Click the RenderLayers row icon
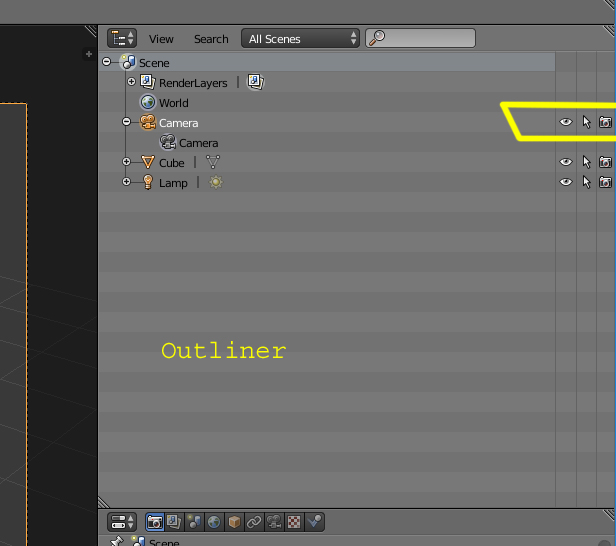This screenshot has height=546, width=616. click(x=148, y=82)
